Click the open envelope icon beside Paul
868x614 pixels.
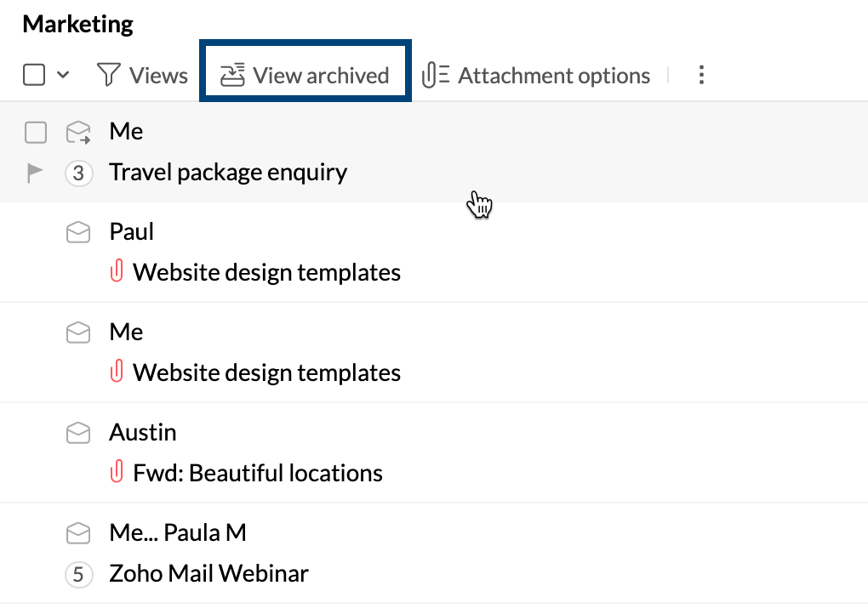tap(78, 232)
